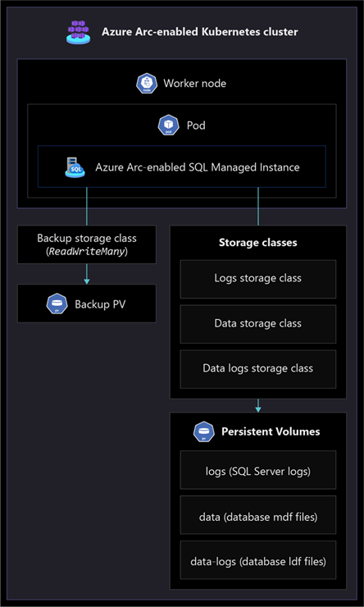Screen dimensions: 364x607
Task: Click the Data storage class box
Action: 258,324
